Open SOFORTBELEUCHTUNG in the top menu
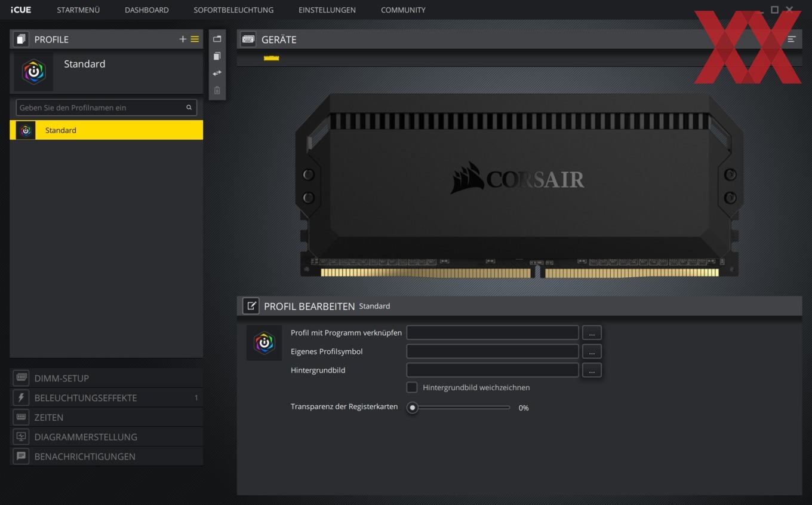Screen dimensions: 812x505 tap(233, 10)
